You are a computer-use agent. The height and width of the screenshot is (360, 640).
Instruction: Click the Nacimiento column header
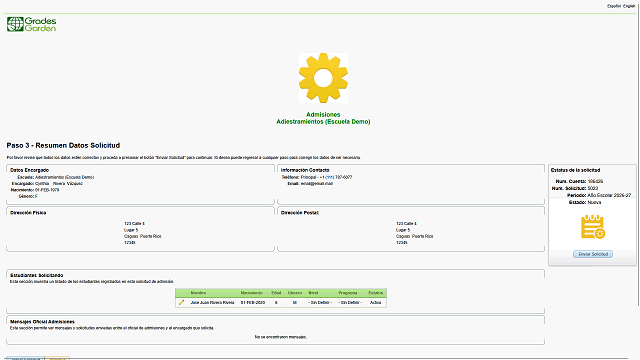pyautogui.click(x=251, y=293)
